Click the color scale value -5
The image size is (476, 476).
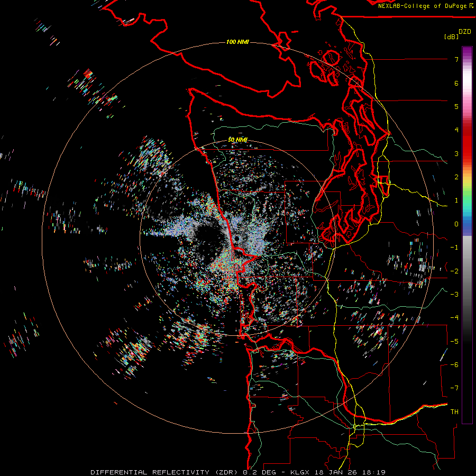coord(454,342)
